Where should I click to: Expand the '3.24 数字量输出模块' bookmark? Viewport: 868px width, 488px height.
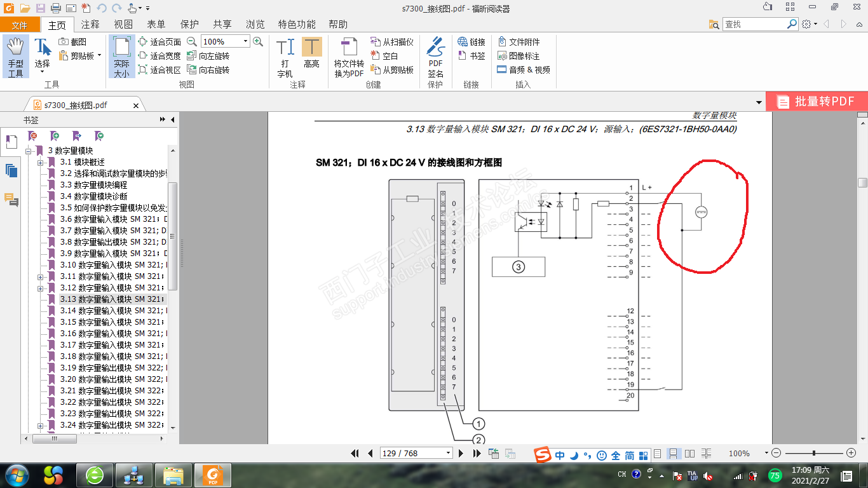(40, 425)
